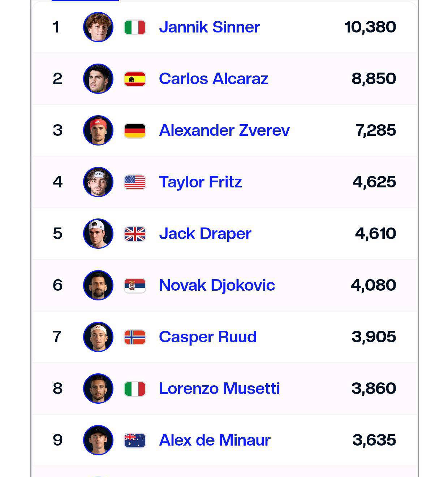Click the Spanish flag icon

pyautogui.click(x=135, y=79)
